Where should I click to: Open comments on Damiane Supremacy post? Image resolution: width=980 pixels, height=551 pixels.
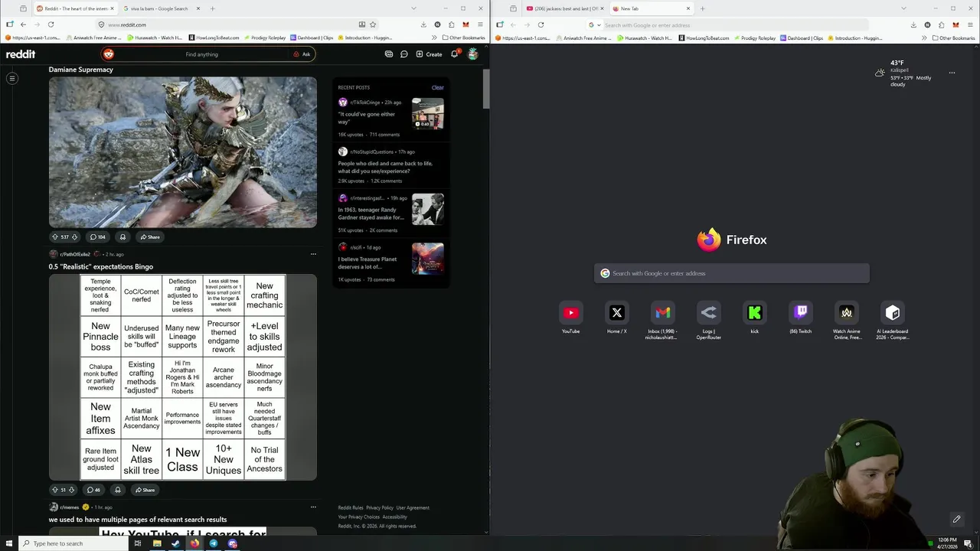click(x=97, y=237)
